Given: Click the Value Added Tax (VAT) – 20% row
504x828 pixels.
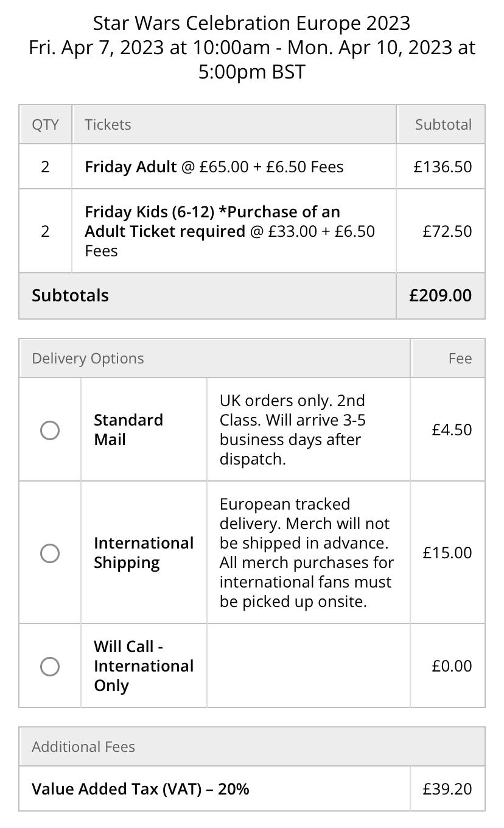Looking at the screenshot, I should click(252, 789).
